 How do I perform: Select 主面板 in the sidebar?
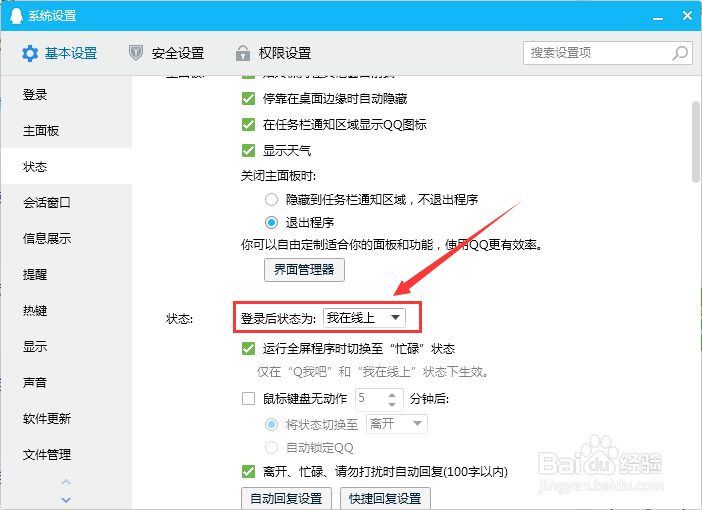coord(66,130)
